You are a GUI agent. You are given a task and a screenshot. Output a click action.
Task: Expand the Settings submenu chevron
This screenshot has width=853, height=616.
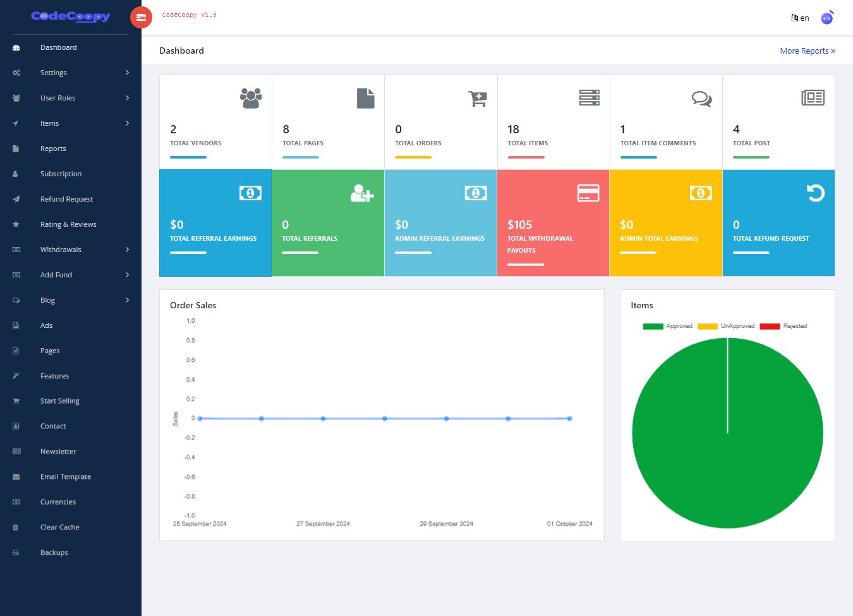[128, 73]
